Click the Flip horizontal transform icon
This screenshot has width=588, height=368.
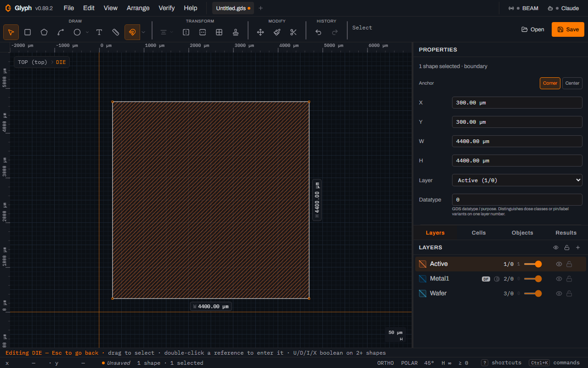186,32
